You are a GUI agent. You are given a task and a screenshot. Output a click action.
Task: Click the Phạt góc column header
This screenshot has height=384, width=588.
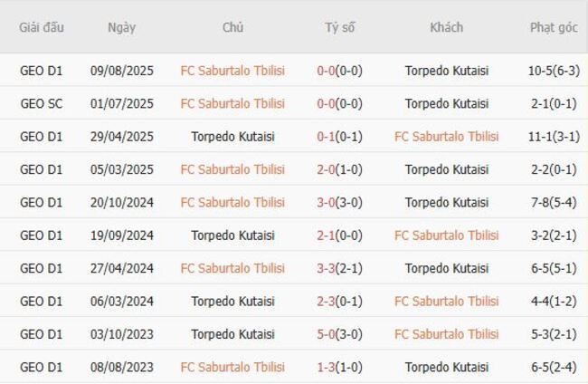click(x=553, y=27)
